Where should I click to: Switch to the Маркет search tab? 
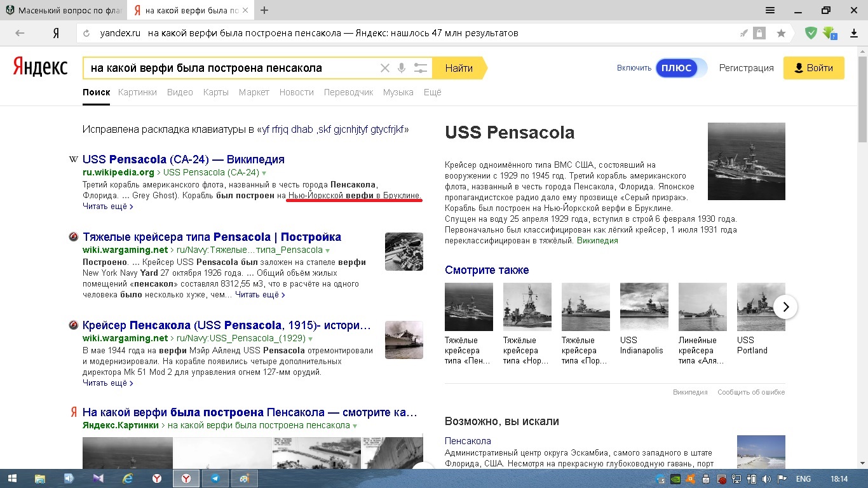pyautogui.click(x=254, y=92)
